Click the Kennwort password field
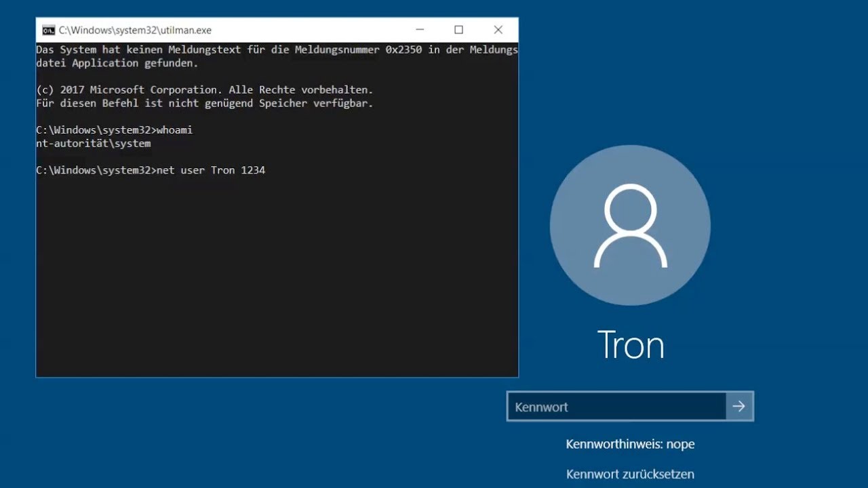This screenshot has width=868, height=488. coord(616,407)
